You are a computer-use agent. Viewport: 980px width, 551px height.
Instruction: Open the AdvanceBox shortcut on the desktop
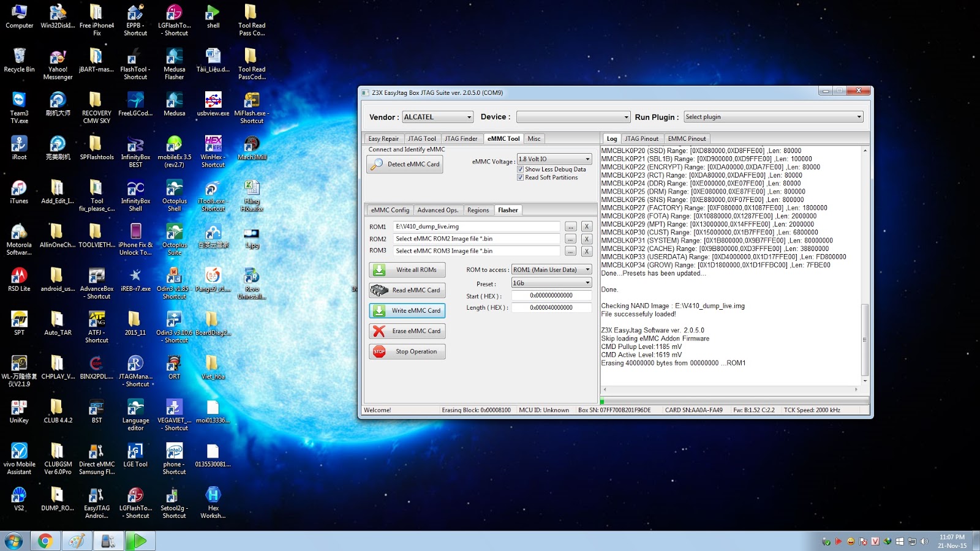pyautogui.click(x=97, y=283)
